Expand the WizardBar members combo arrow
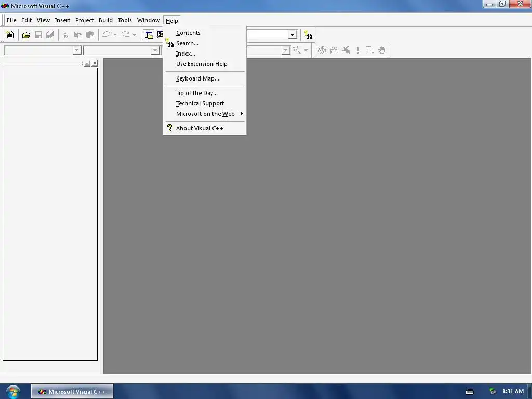Viewport: 532px width, 399px height. (x=286, y=50)
